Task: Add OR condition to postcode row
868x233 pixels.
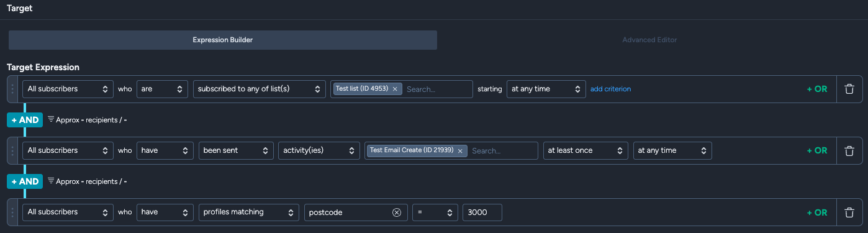Action: pyautogui.click(x=817, y=212)
